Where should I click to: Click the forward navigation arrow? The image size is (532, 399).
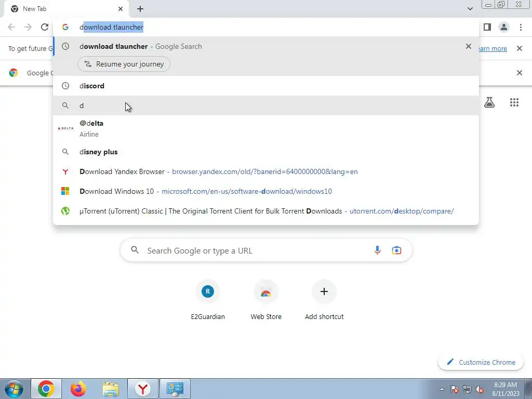pos(28,27)
